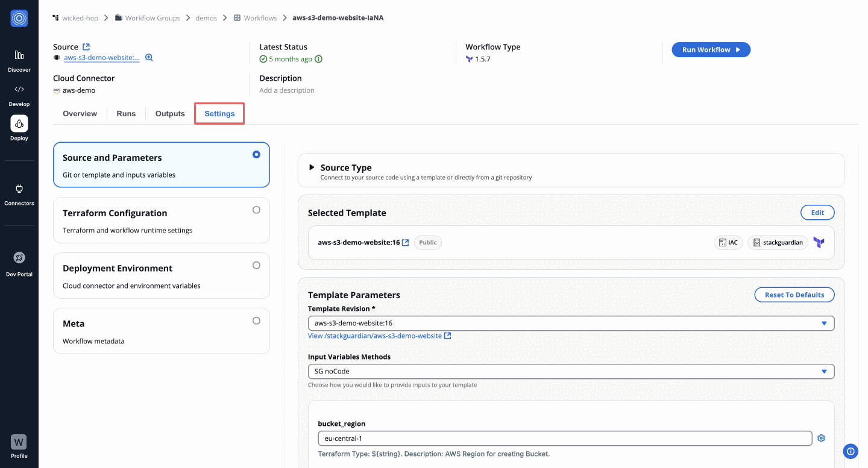The height and width of the screenshot is (468, 868).
Task: Click Reset To Defaults button
Action: tap(794, 295)
